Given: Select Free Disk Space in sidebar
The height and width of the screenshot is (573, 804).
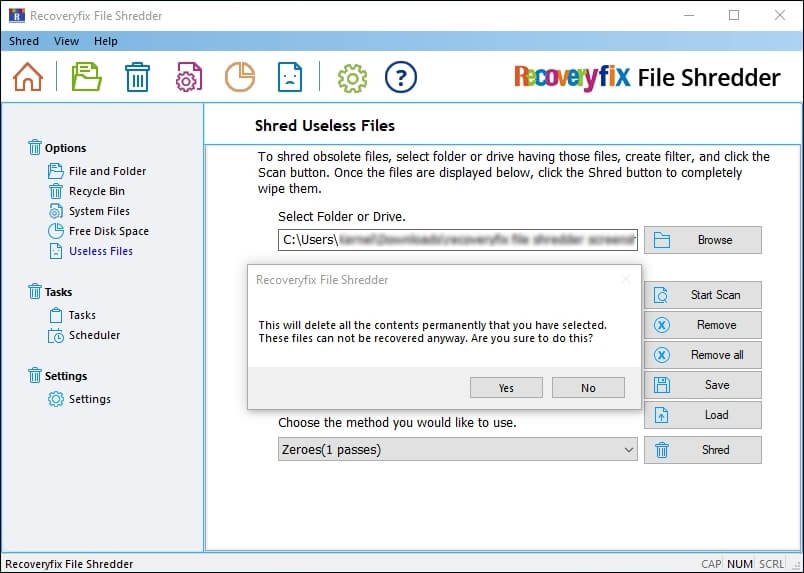Looking at the screenshot, I should pos(108,231).
